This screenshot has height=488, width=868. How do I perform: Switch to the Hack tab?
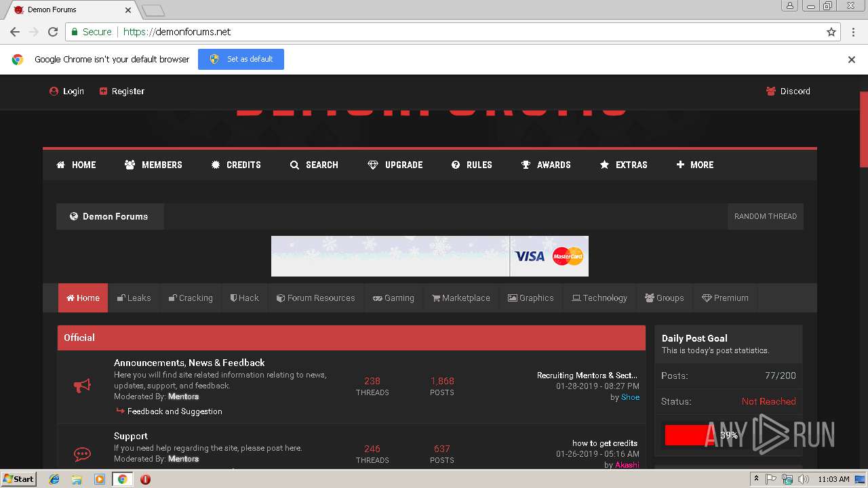pos(244,298)
